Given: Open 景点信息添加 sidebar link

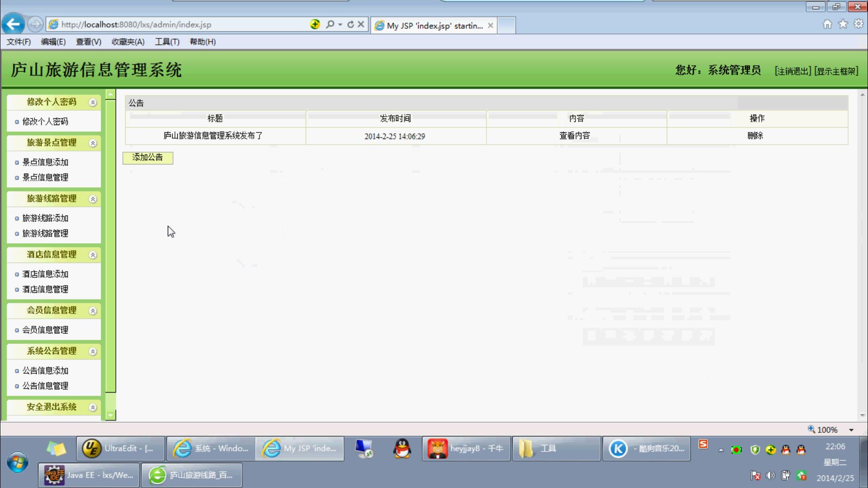Looking at the screenshot, I should (x=45, y=162).
